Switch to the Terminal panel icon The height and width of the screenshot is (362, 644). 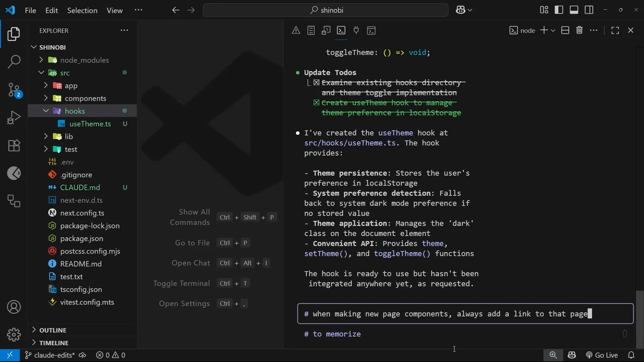pos(341,30)
